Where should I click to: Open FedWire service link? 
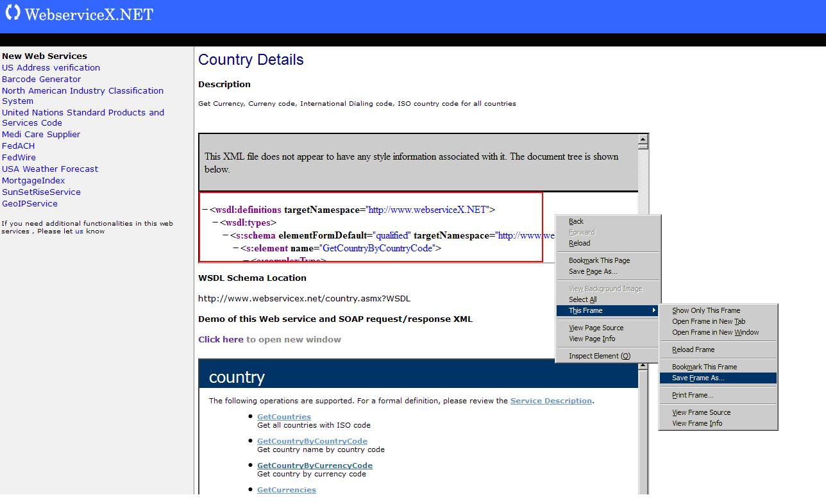19,157
